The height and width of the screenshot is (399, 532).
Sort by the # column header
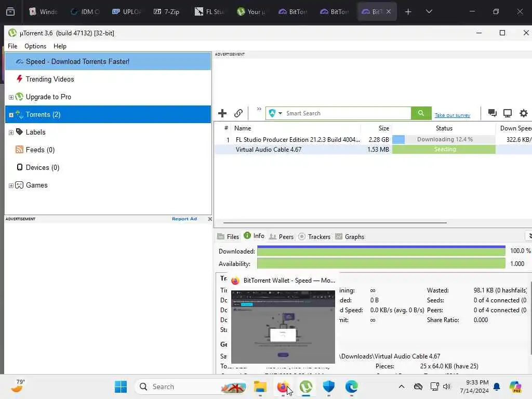tap(225, 128)
